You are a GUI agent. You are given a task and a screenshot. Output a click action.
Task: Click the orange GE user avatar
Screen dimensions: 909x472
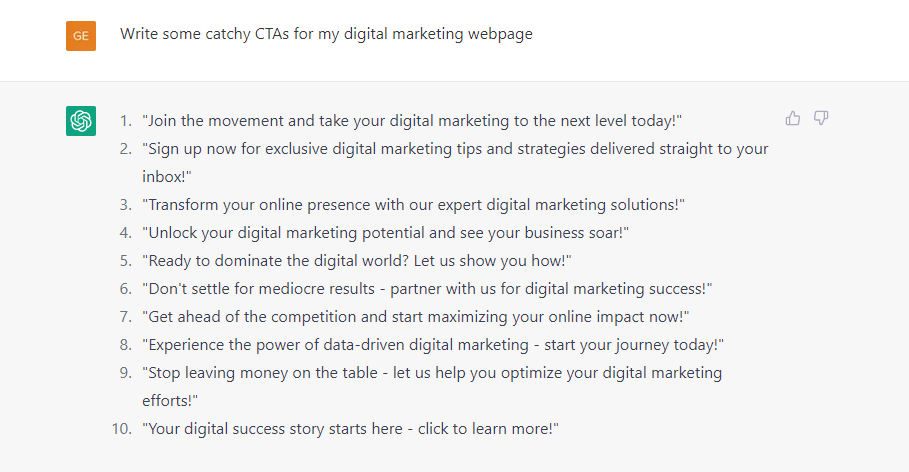[81, 36]
